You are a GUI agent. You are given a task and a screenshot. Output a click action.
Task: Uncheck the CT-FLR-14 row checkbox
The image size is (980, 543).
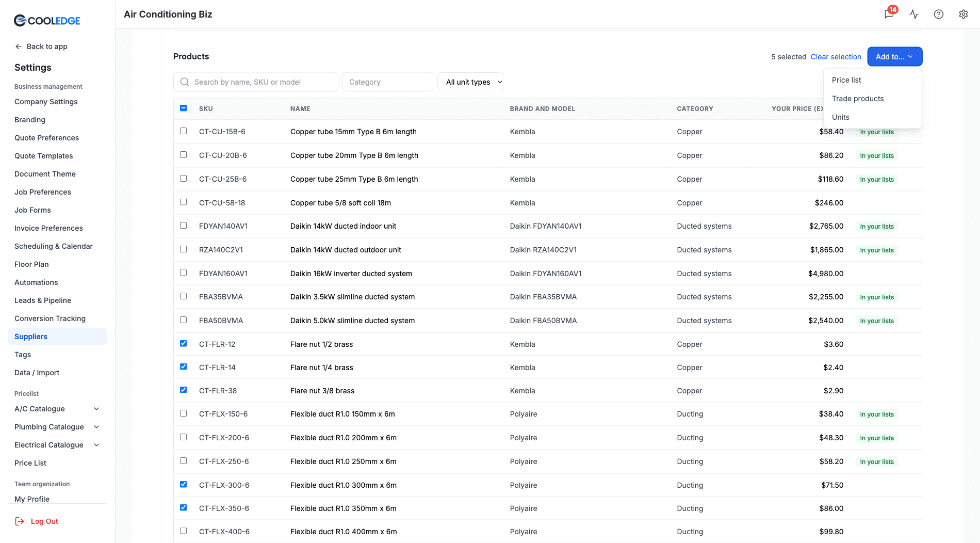[183, 366]
